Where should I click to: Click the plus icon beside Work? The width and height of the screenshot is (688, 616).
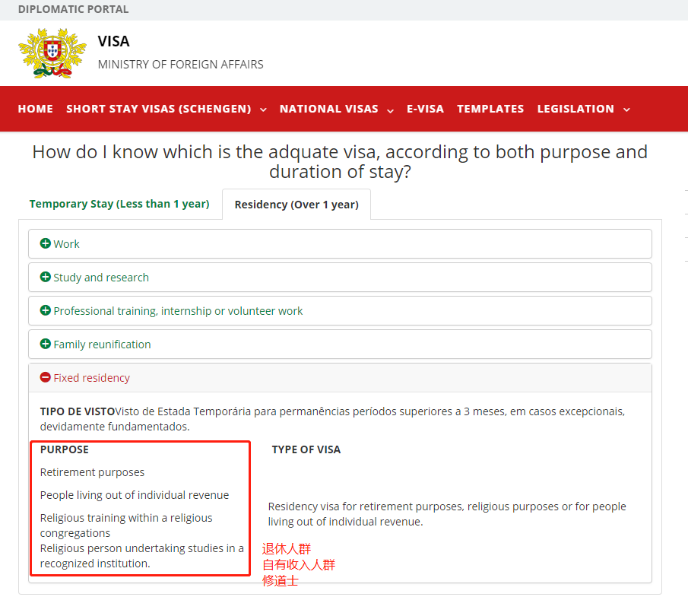pos(45,243)
